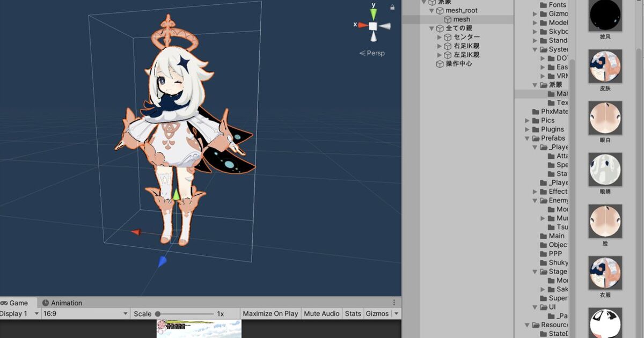
Task: Open the Main folder icon
Action: point(544,236)
